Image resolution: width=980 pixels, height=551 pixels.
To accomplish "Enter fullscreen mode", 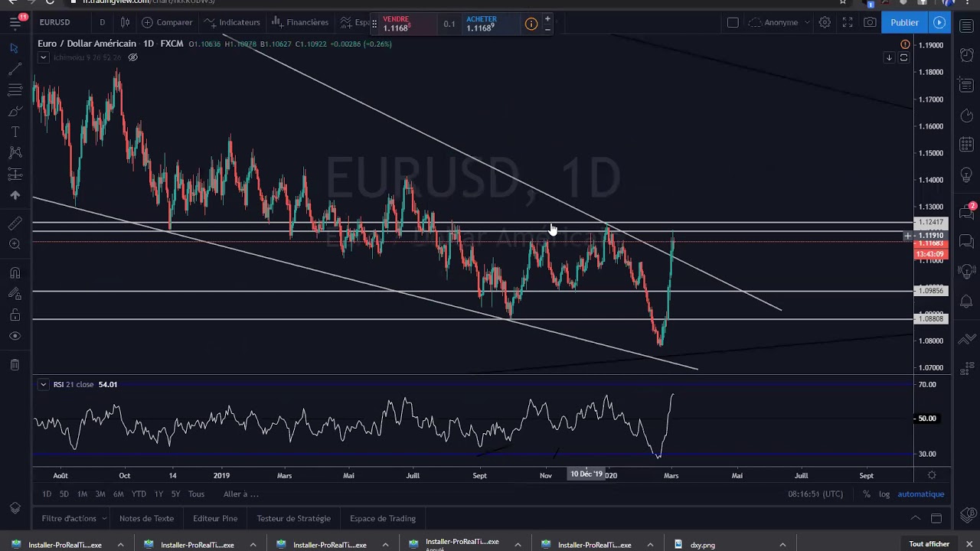I will pos(848,22).
